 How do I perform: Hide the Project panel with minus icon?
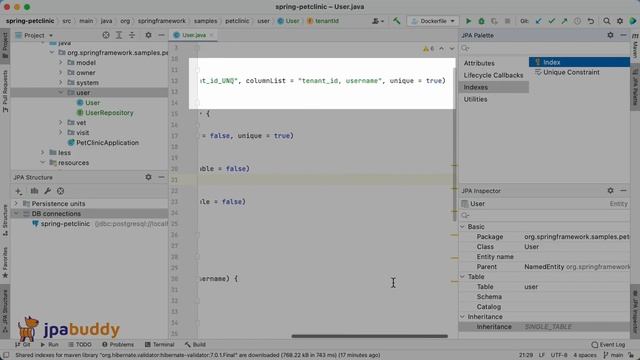[x=161, y=35]
